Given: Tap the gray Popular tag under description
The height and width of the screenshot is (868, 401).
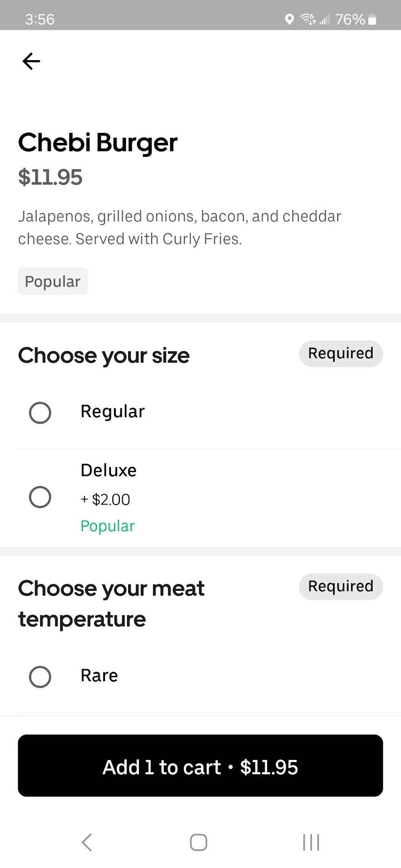Looking at the screenshot, I should tap(53, 281).
